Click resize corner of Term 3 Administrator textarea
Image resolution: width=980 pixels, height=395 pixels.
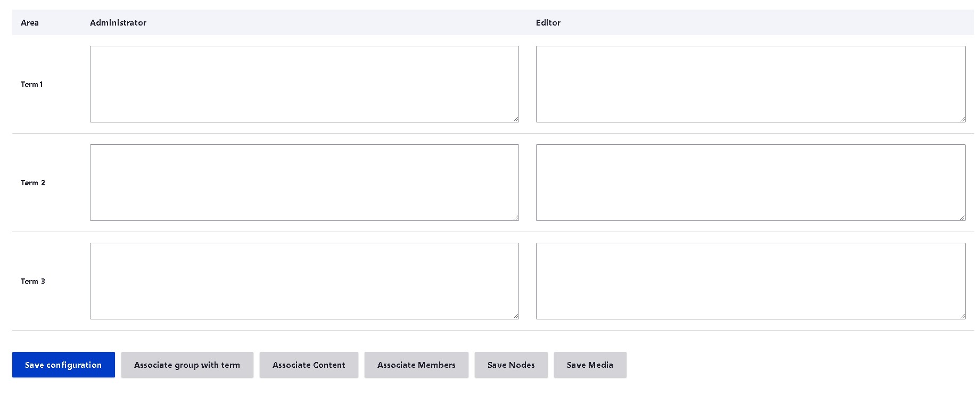click(516, 316)
